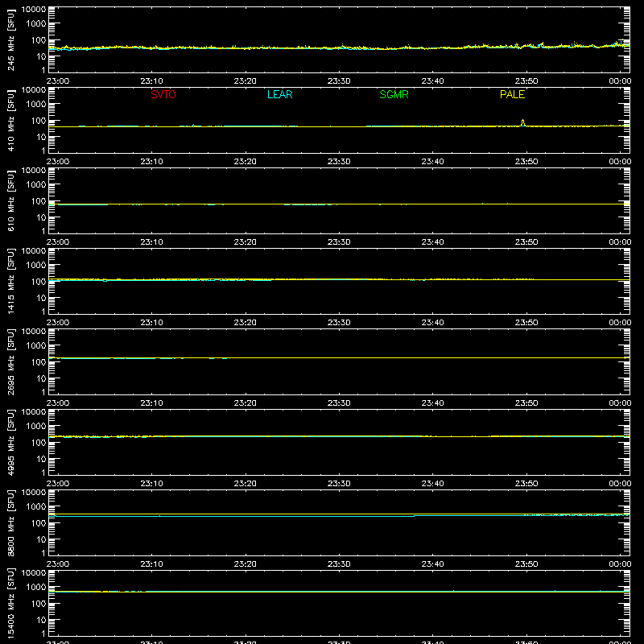Click the 23:00 tick label under 245 MHz panel

point(58,81)
